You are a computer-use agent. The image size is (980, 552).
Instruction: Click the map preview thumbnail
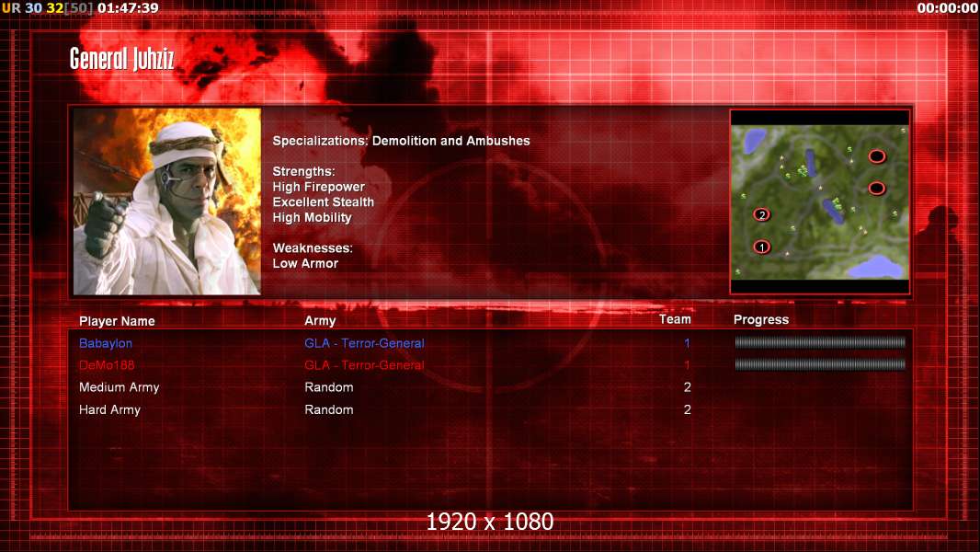(820, 201)
